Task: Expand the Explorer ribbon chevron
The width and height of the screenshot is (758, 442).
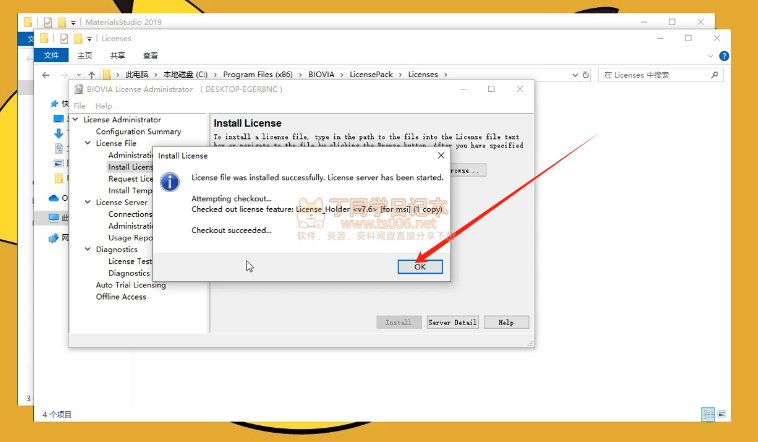Action: click(x=710, y=56)
